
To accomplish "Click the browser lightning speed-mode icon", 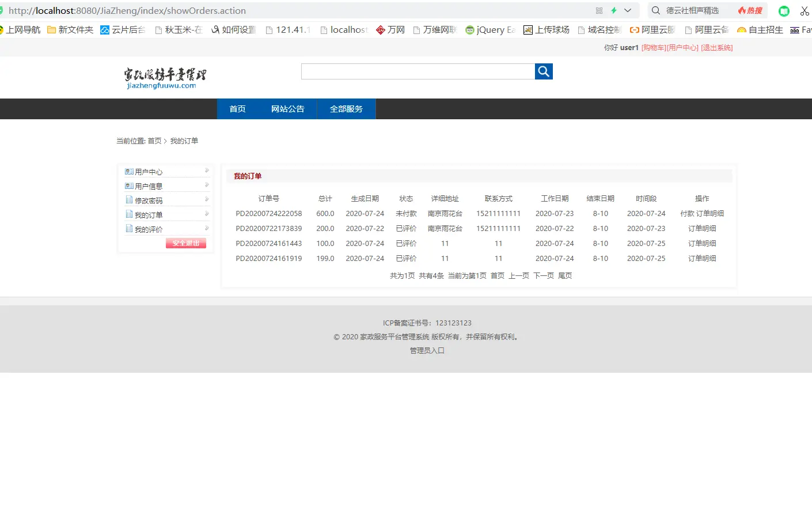I will (x=614, y=10).
